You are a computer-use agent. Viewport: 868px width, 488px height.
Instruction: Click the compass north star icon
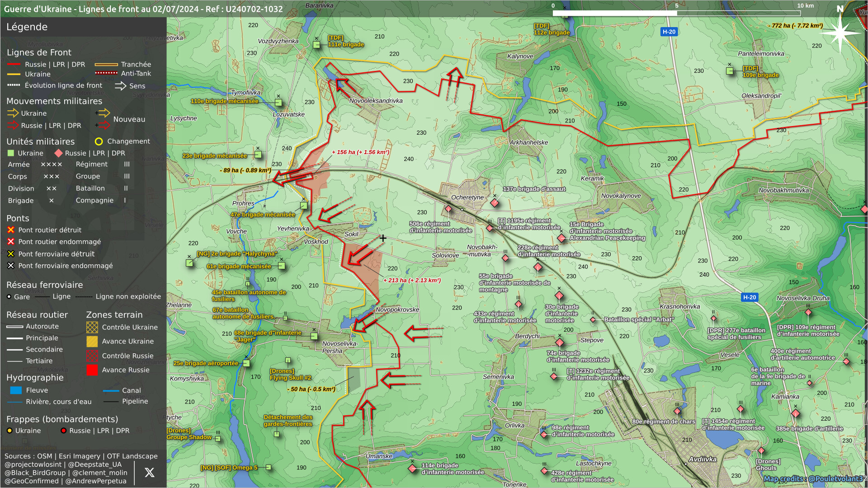pyautogui.click(x=840, y=33)
